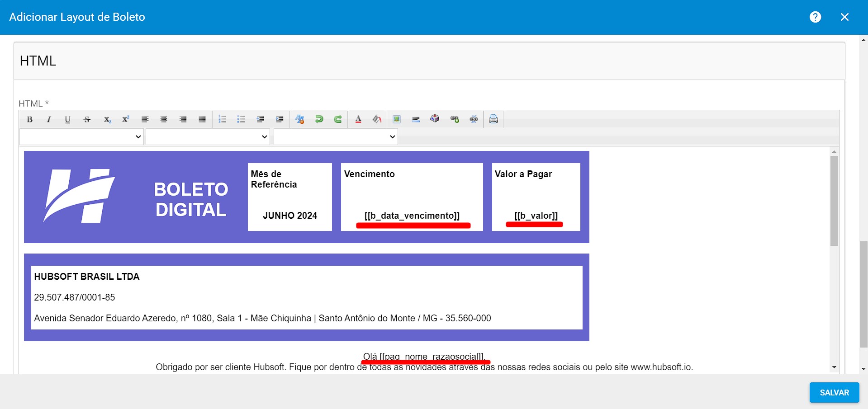
Task: Remove the hyperlink (unlink)
Action: 474,119
